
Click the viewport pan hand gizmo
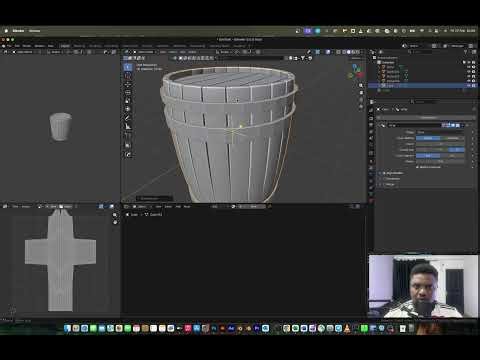pyautogui.click(x=361, y=93)
